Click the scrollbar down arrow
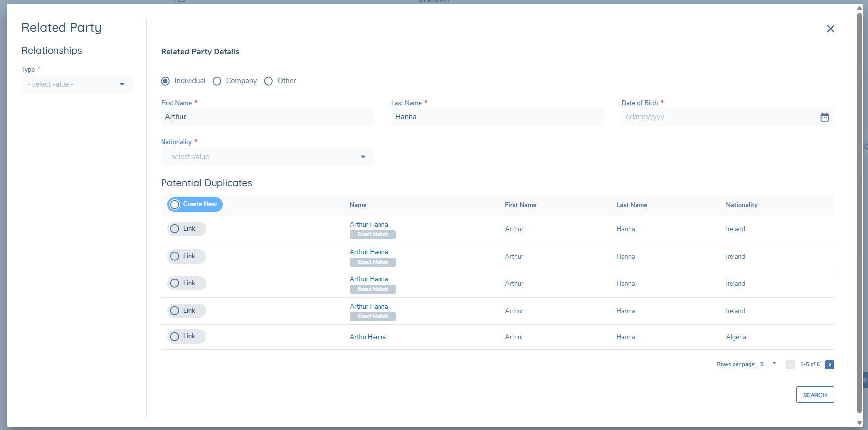868x430 pixels. [x=860, y=423]
